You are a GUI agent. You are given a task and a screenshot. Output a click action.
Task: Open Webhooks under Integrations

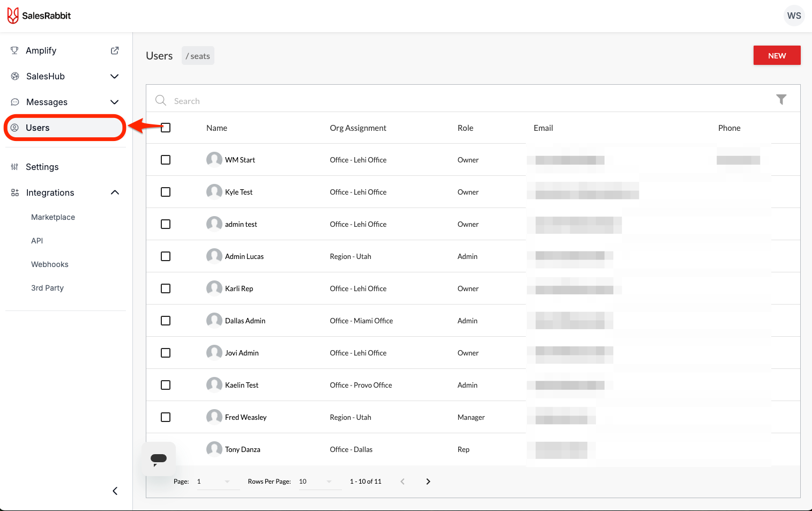click(50, 264)
